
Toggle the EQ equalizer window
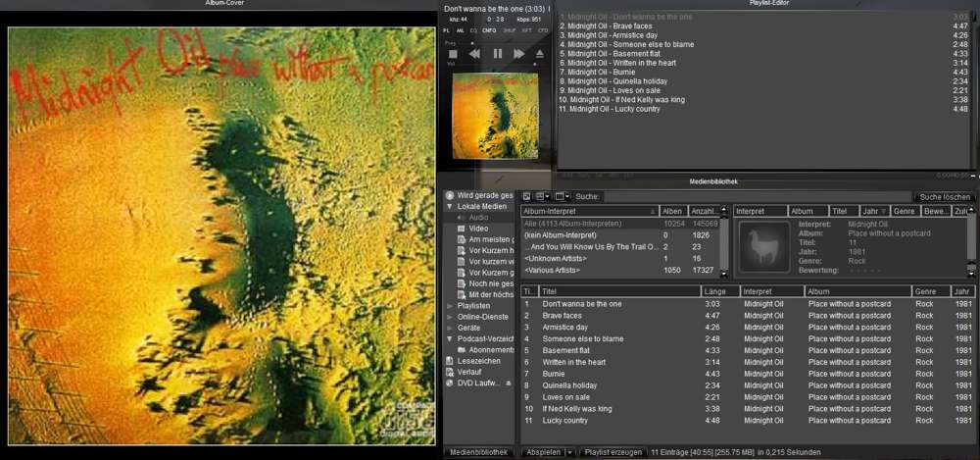pyautogui.click(x=474, y=30)
